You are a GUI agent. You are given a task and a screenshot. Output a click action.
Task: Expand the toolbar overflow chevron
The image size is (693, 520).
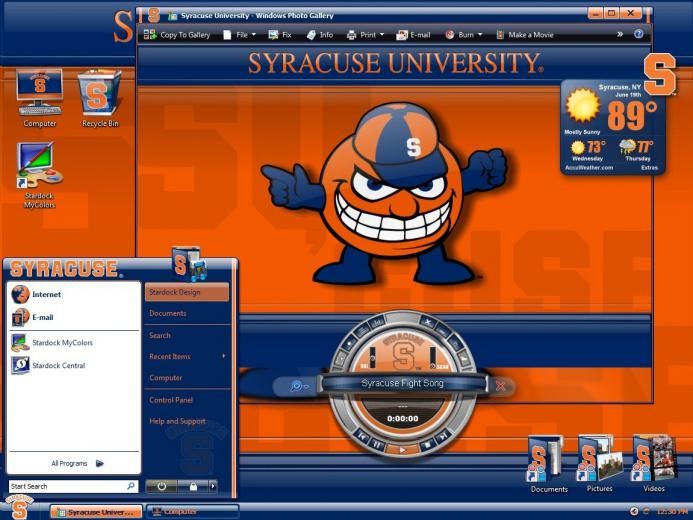(620, 34)
